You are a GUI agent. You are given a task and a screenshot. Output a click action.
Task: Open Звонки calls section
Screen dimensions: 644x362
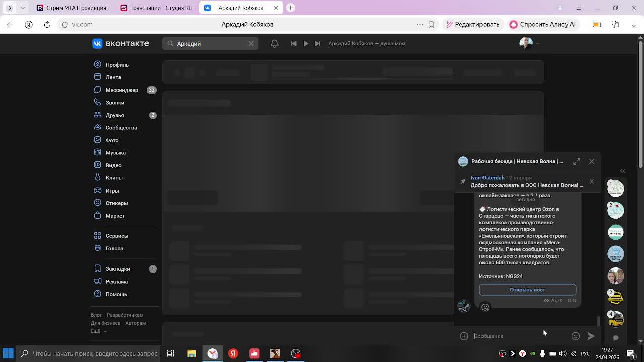[x=115, y=103]
